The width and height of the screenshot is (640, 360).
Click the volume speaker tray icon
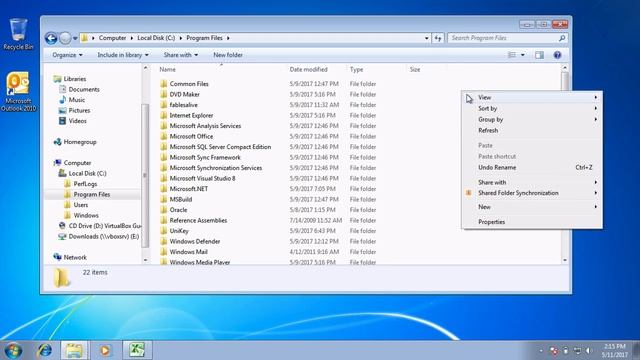pyautogui.click(x=589, y=351)
